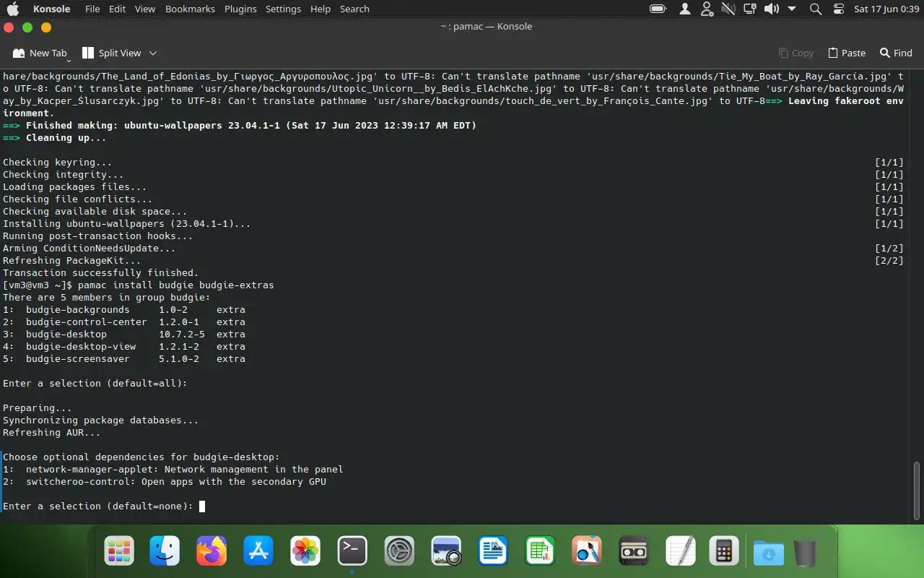The image size is (924, 578).
Task: Open the Search menu
Action: (354, 9)
